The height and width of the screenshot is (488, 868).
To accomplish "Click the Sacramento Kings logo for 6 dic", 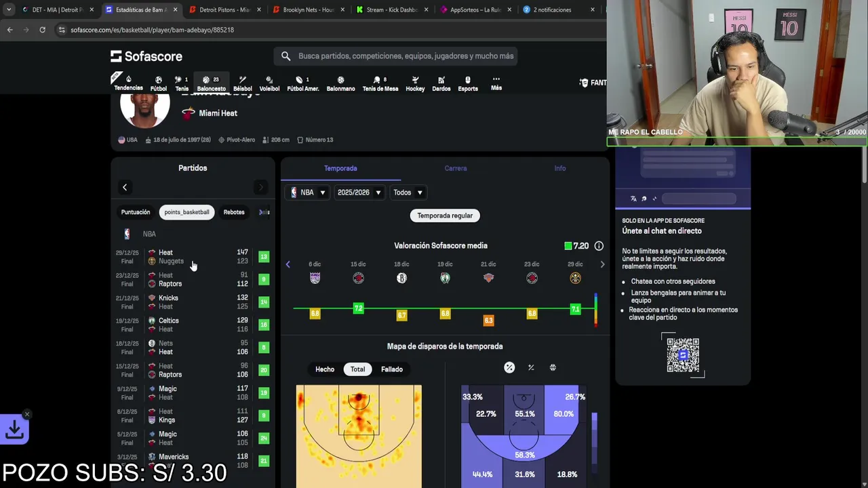I will click(x=315, y=278).
